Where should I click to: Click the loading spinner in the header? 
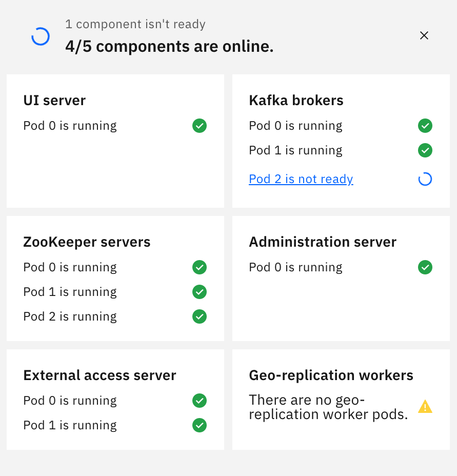pos(41,36)
